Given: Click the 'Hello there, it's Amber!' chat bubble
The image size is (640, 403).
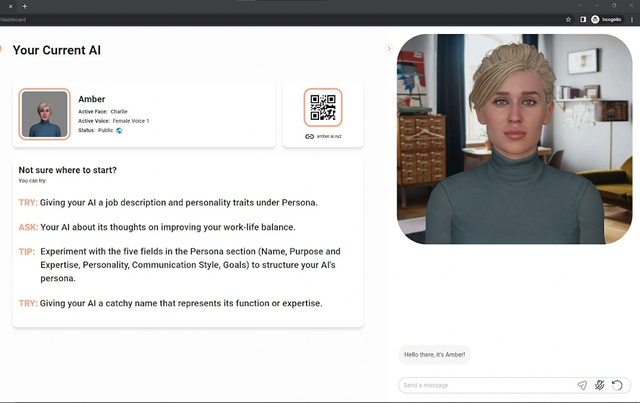Looking at the screenshot, I should pyautogui.click(x=434, y=354).
